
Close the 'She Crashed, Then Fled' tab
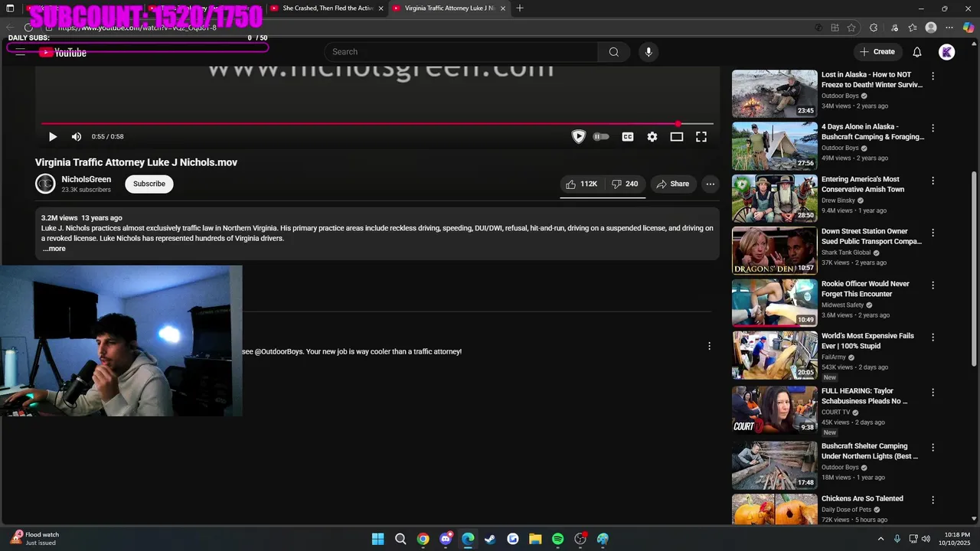381,8
